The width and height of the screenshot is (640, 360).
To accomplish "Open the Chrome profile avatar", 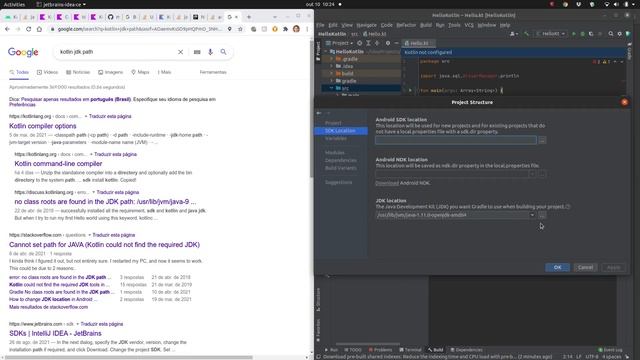I will coord(296,29).
